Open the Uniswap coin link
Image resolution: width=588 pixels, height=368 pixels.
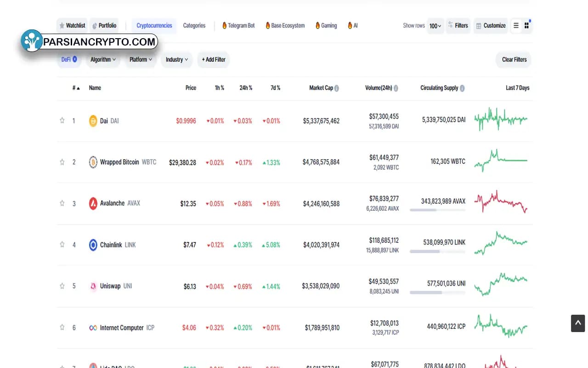point(116,286)
